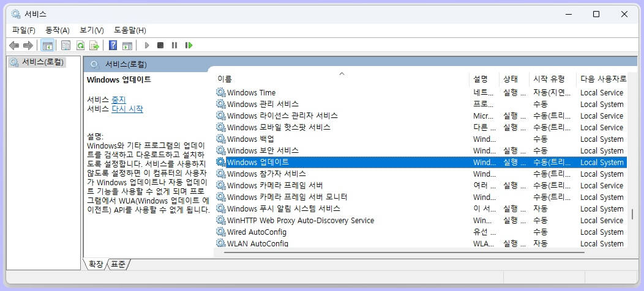Click gear icon of Windows 라이선스 관리자 서비스
Viewport: 644px width, 291px height.
(x=221, y=116)
